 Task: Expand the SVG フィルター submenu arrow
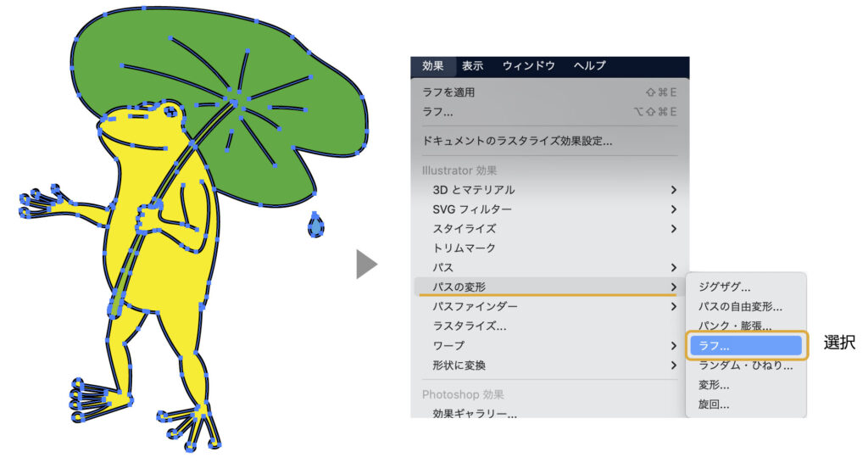674,209
